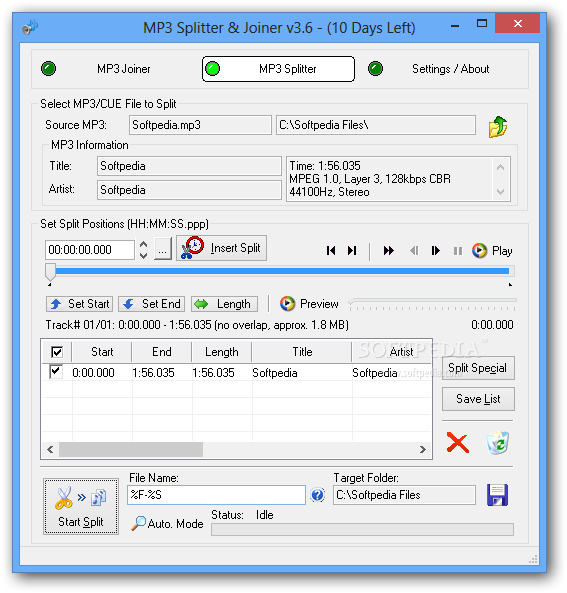
Task: Save target folder with floppy disk icon
Action: [x=497, y=495]
